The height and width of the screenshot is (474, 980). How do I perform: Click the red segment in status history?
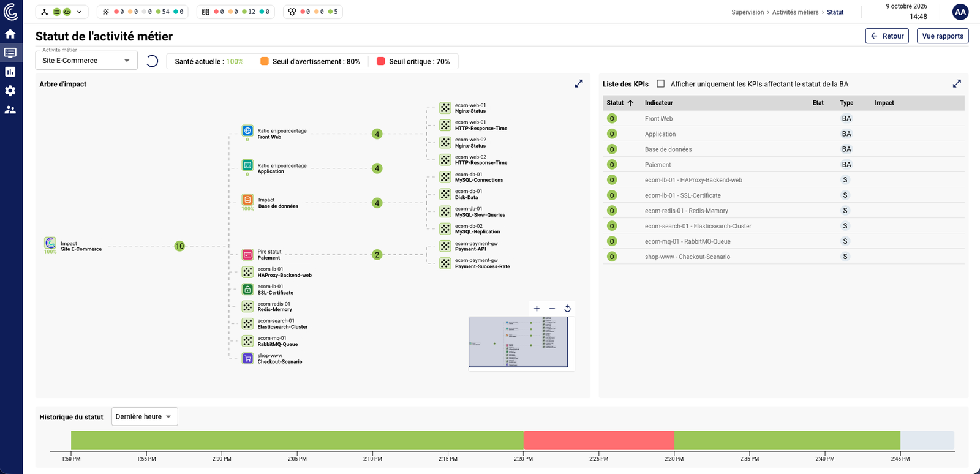click(599, 440)
